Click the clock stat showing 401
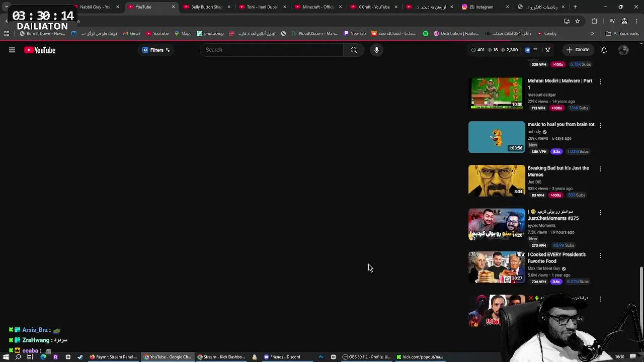 (x=478, y=50)
